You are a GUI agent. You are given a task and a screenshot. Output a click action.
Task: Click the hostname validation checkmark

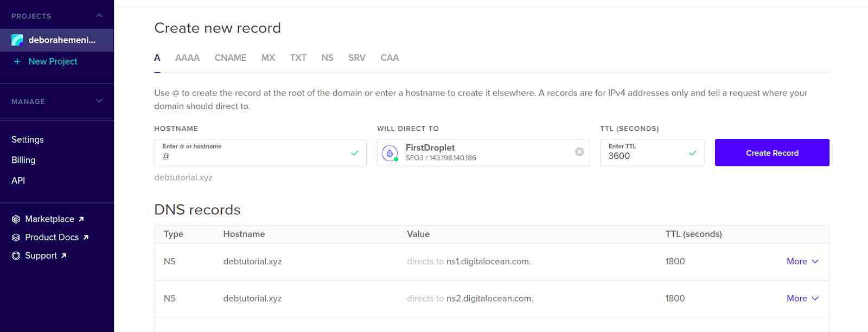point(355,153)
